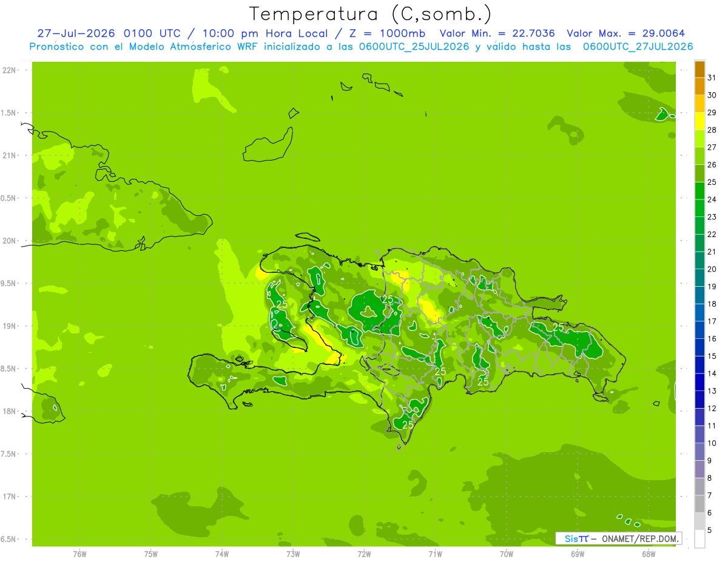Click the '31' colorbar value
This screenshot has width=728, height=562.
coord(712,78)
